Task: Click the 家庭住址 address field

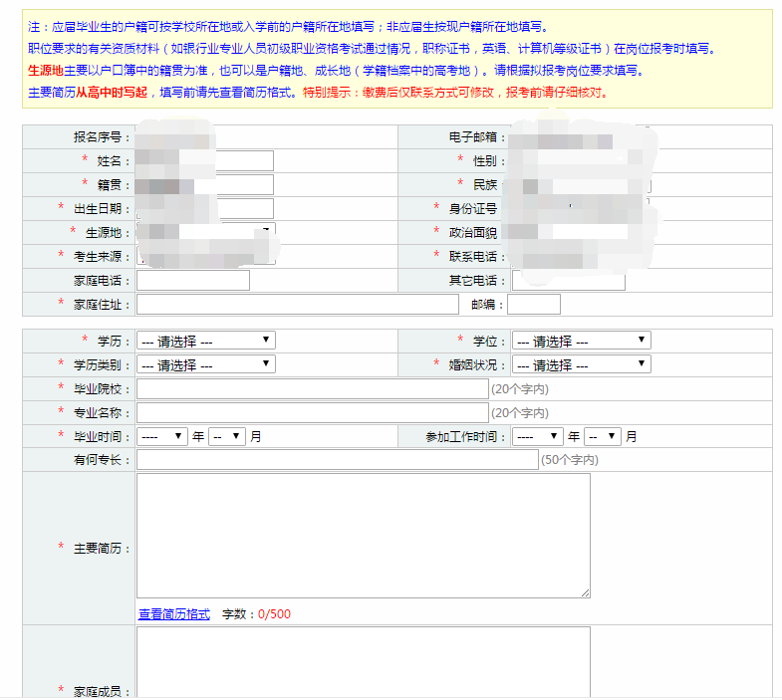Action: [297, 305]
